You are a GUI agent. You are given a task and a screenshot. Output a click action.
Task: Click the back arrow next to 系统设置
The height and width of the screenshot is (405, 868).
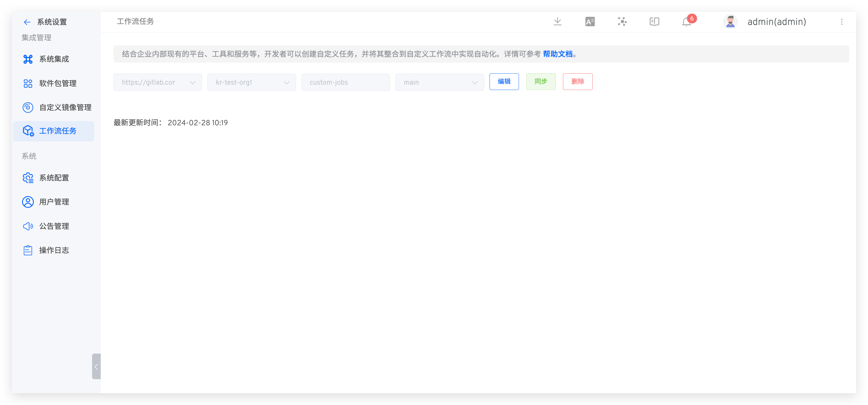click(x=27, y=22)
